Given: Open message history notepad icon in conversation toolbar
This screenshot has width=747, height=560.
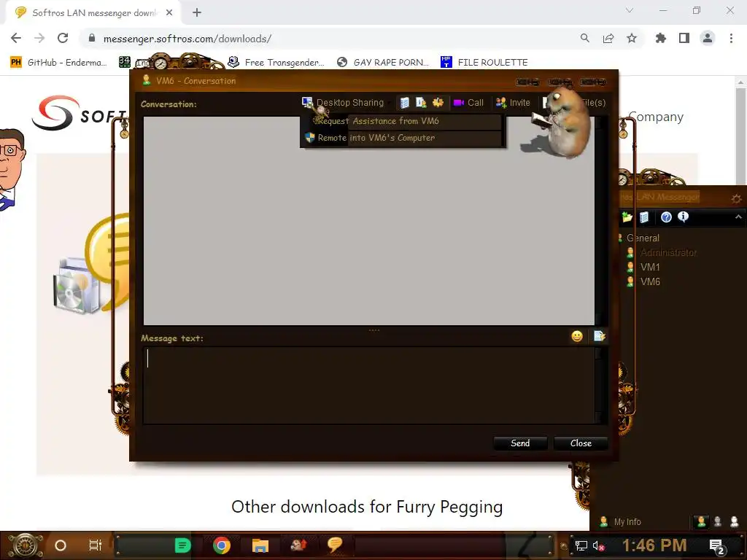Looking at the screenshot, I should (x=404, y=102).
